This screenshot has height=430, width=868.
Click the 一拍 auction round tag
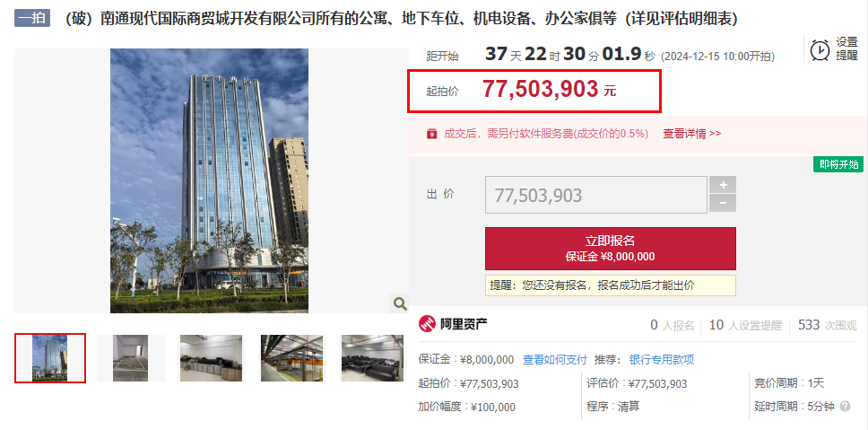32,18
